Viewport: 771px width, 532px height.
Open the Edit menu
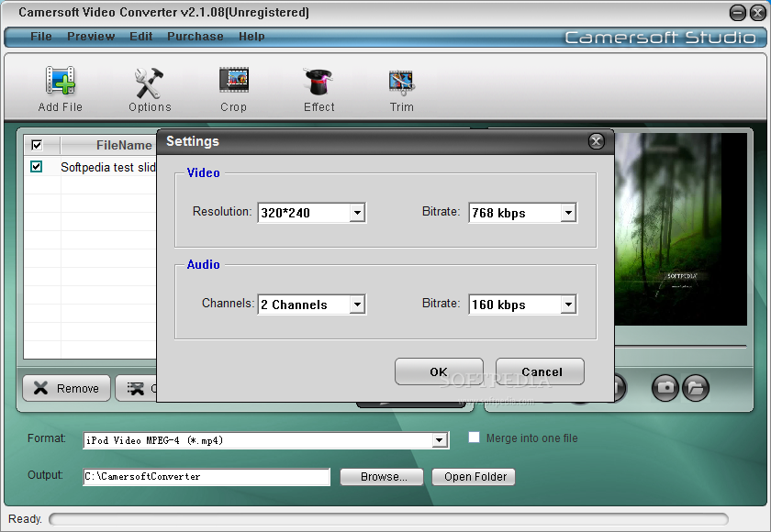141,37
